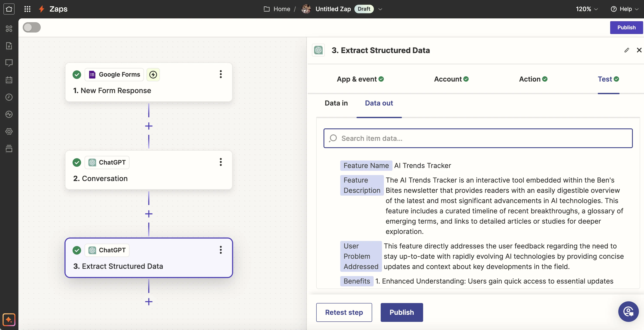Expand the Untitled Zap Draft chevron

pos(380,9)
